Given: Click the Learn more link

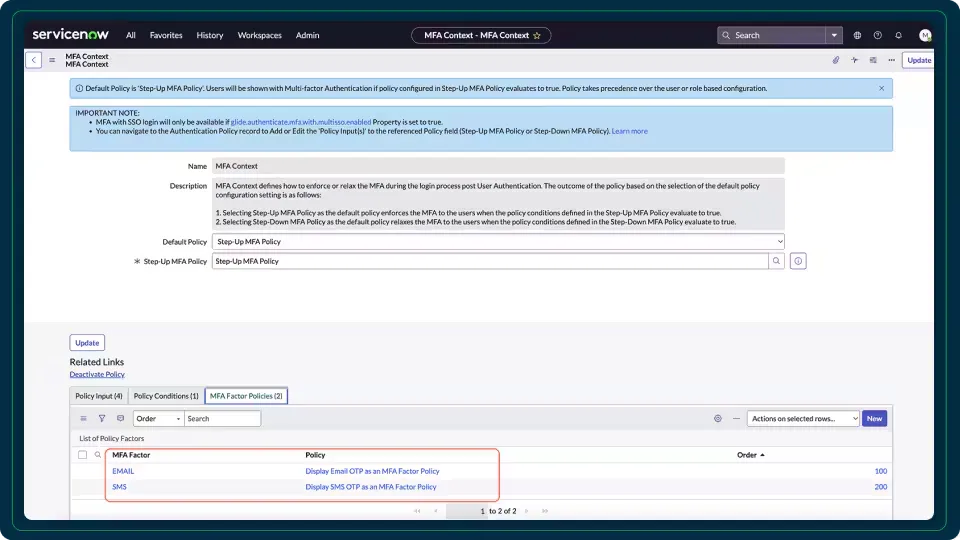Looking at the screenshot, I should click(629, 131).
